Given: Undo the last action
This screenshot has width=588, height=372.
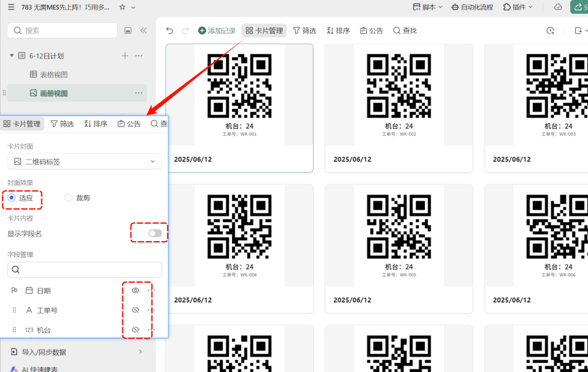Looking at the screenshot, I should (169, 31).
